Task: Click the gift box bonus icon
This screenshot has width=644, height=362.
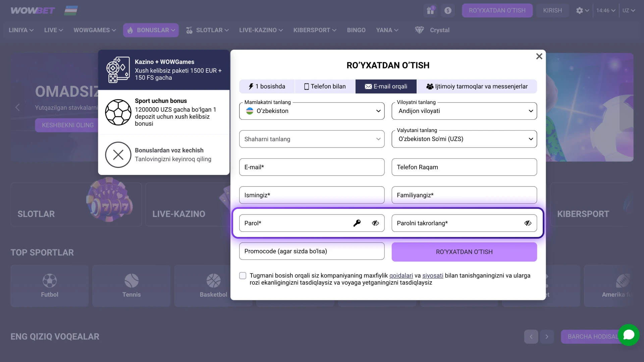Action: point(430,10)
